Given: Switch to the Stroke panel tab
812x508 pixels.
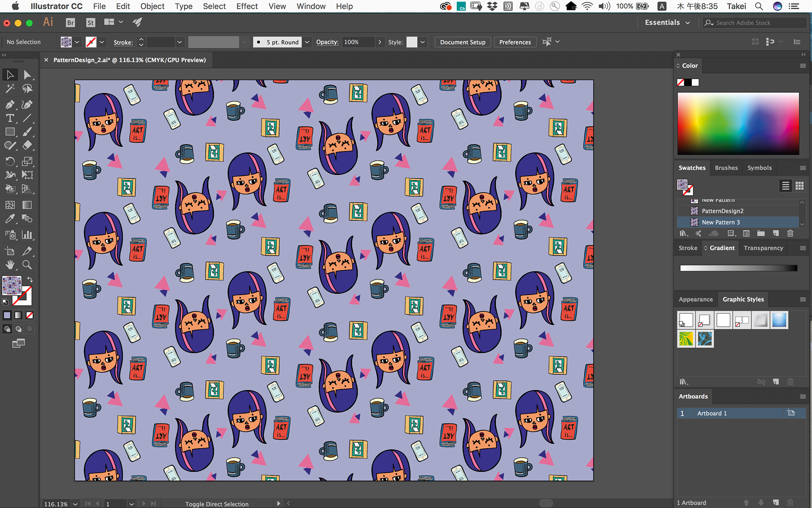Looking at the screenshot, I should point(688,248).
